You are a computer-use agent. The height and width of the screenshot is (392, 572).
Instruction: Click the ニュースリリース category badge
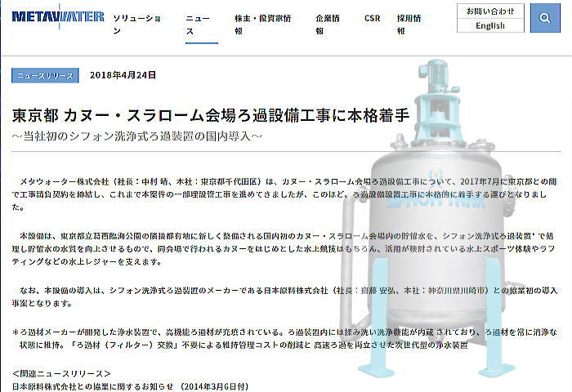[x=45, y=75]
